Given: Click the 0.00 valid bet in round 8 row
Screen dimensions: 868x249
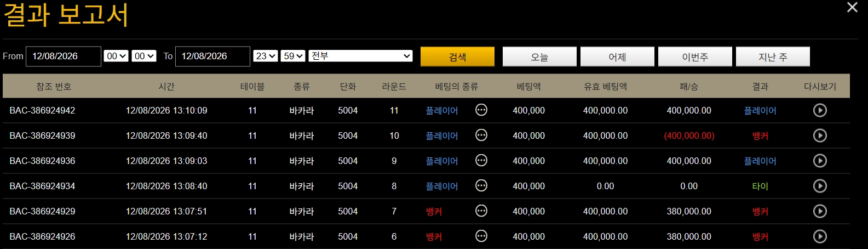Looking at the screenshot, I should pyautogui.click(x=605, y=186).
